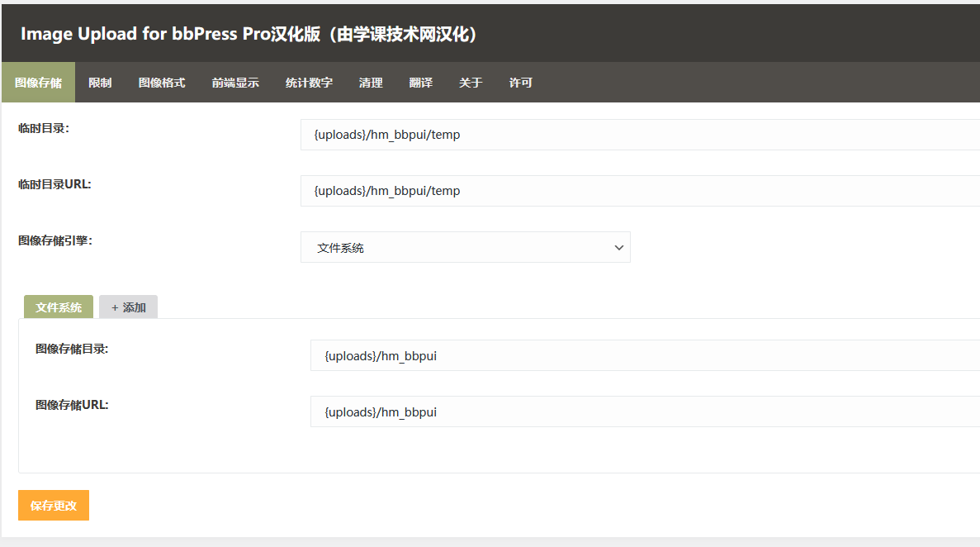Focus the 临时目录URL input field

639,191
